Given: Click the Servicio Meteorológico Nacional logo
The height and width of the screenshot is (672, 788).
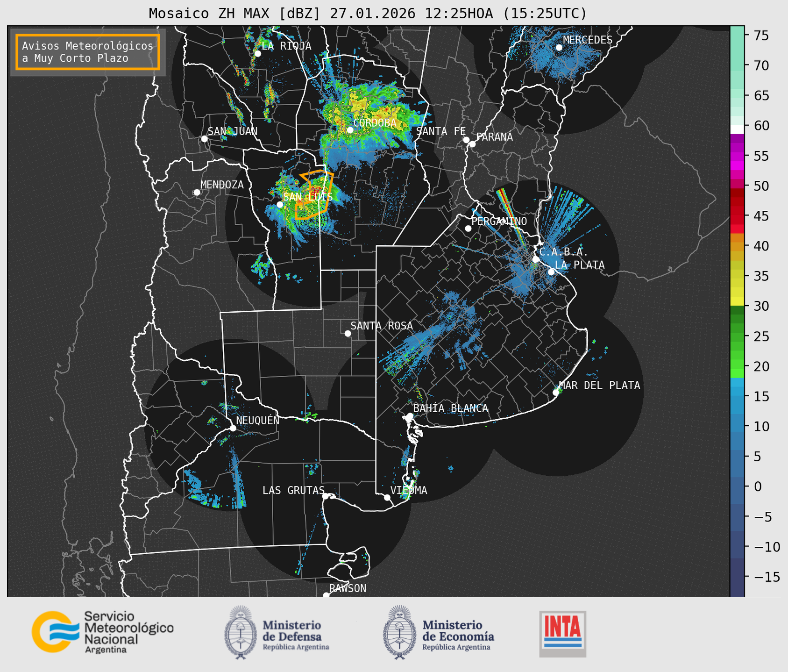Looking at the screenshot, I should coord(103,632).
